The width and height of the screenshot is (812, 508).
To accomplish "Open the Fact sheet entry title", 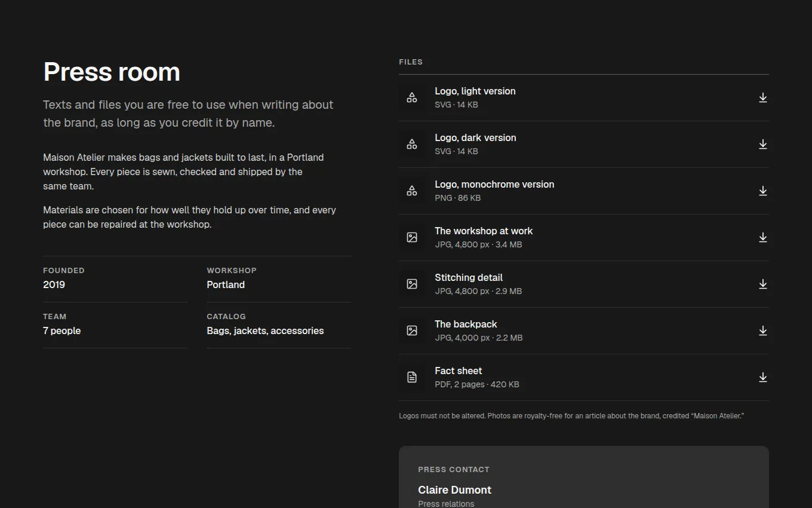I will click(x=459, y=371).
